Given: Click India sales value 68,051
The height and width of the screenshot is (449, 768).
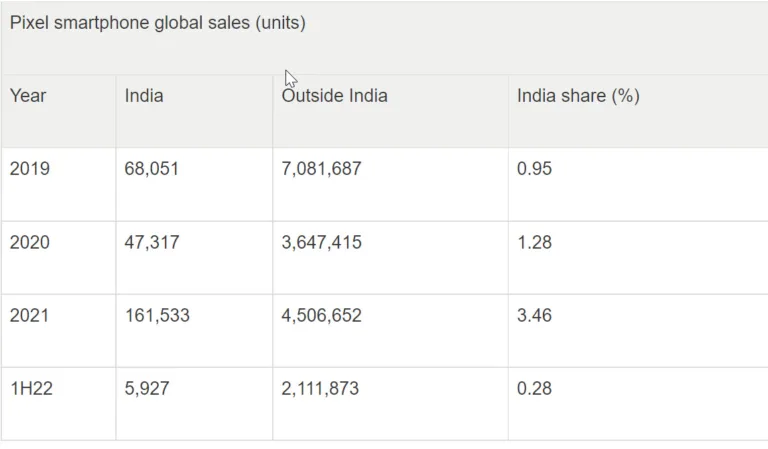Looking at the screenshot, I should pos(151,168).
